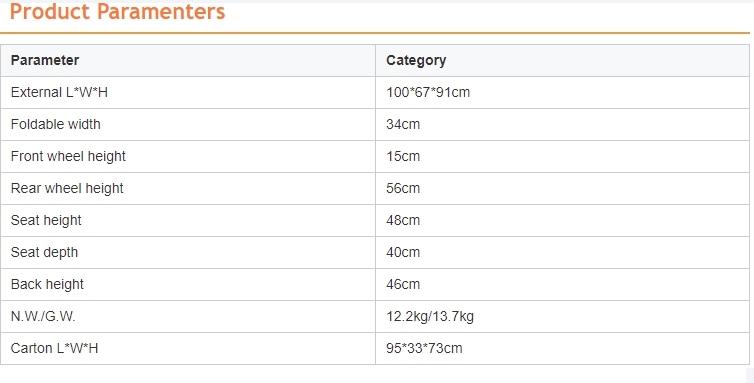The height and width of the screenshot is (383, 754).
Task: Click the 12.2kg/13.7kg weight value
Action: tap(430, 317)
